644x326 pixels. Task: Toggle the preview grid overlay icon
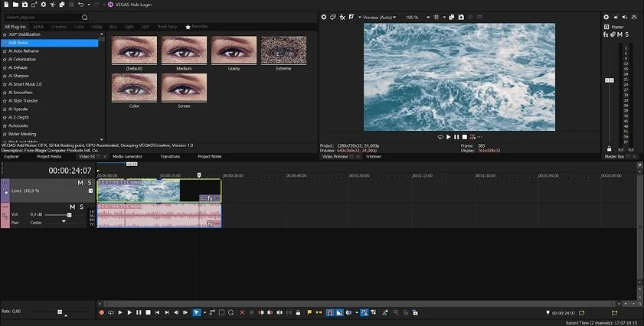[x=436, y=18]
